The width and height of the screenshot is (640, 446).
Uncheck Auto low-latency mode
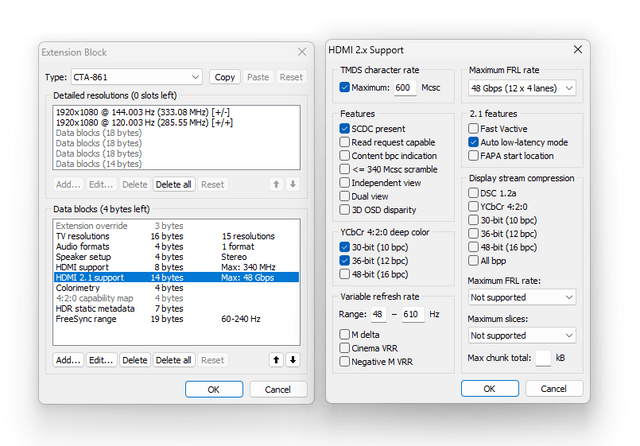point(473,142)
